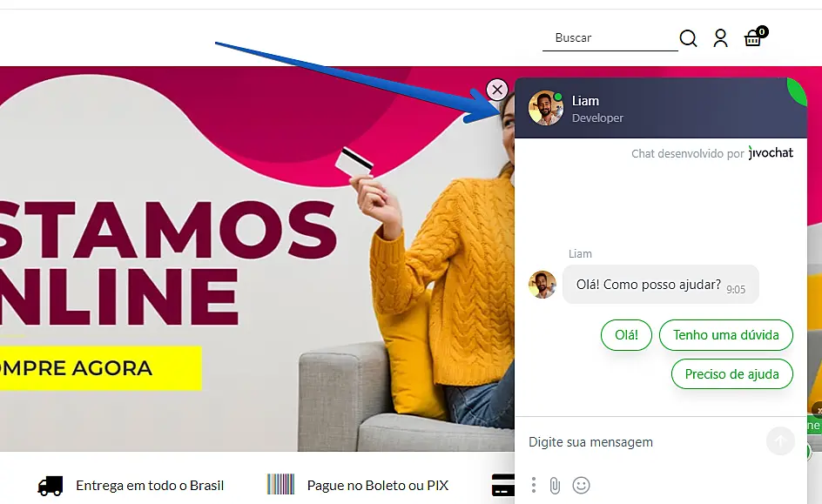This screenshot has width=822, height=504.
Task: Click the delivery truck icon
Action: click(x=51, y=486)
